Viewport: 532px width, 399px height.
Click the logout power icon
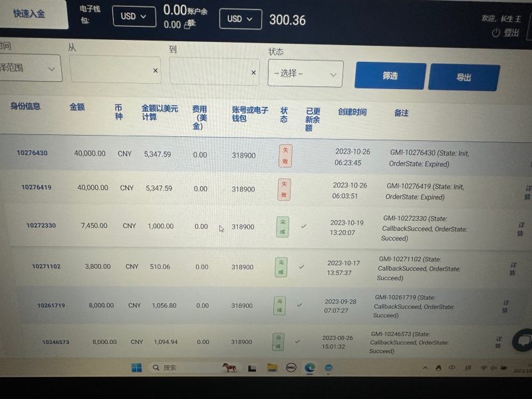click(495, 33)
